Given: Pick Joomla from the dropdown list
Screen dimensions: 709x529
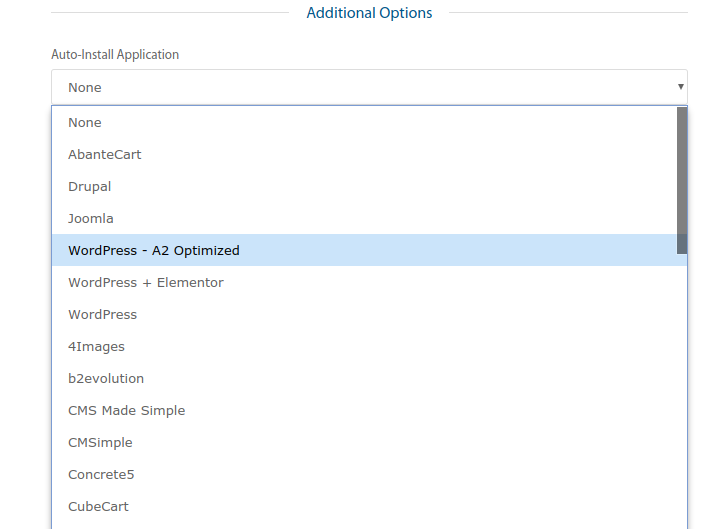Looking at the screenshot, I should click(x=91, y=218).
